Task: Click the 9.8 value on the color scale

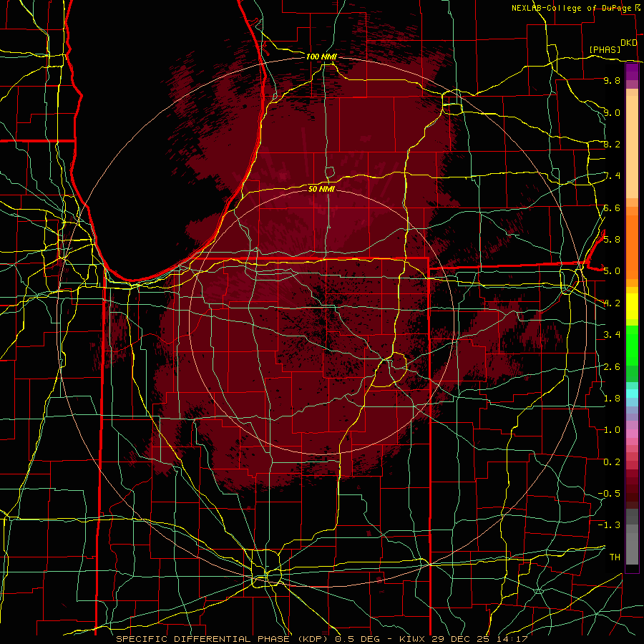Action: pyautogui.click(x=612, y=80)
